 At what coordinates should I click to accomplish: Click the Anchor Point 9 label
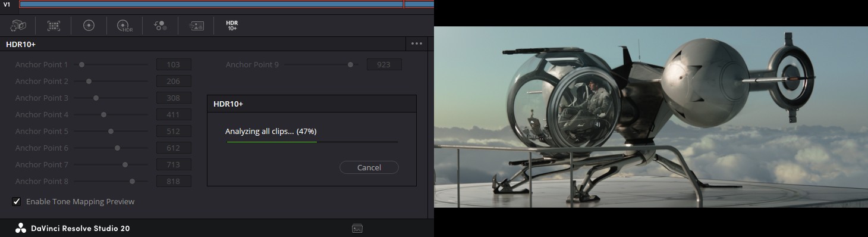pyautogui.click(x=252, y=64)
